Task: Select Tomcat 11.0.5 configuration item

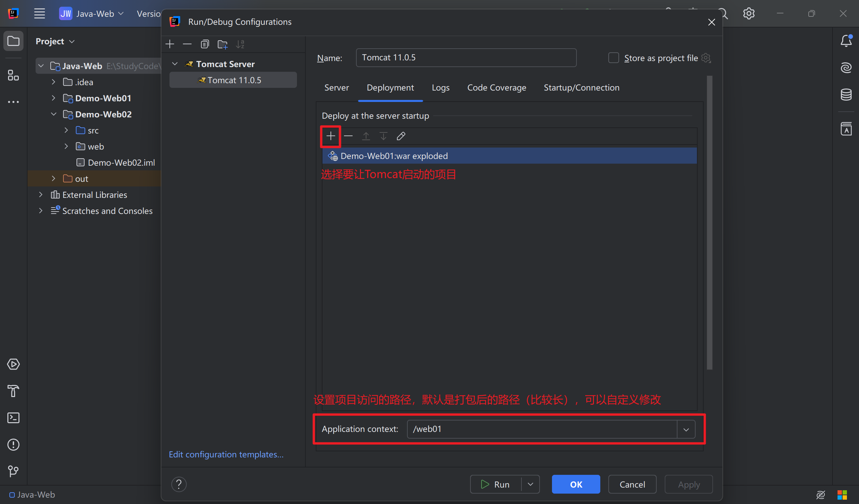Action: (233, 80)
